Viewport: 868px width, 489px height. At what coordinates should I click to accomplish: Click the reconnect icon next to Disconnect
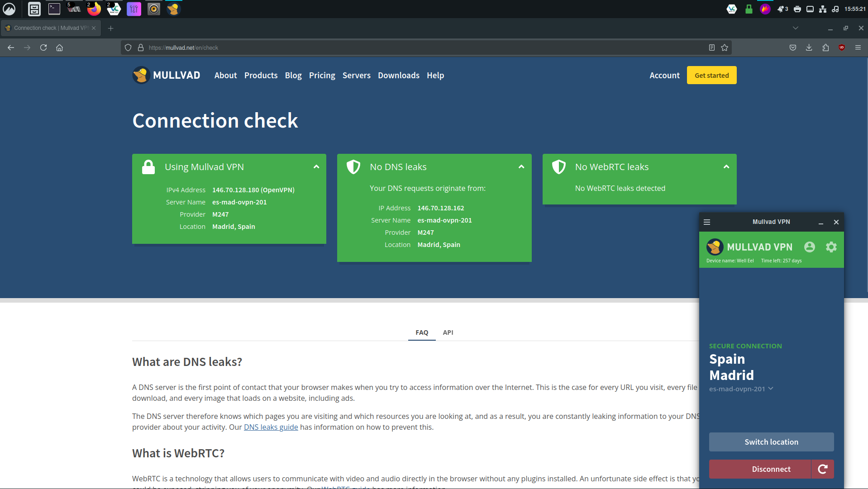823,469
